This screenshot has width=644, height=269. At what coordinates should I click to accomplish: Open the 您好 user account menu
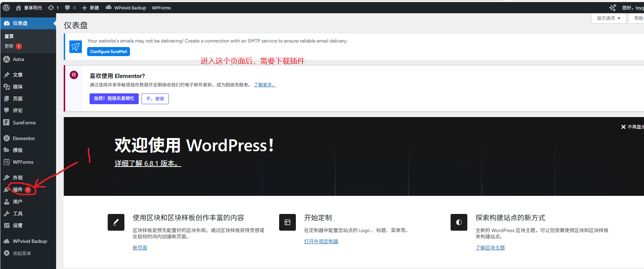tap(632, 8)
